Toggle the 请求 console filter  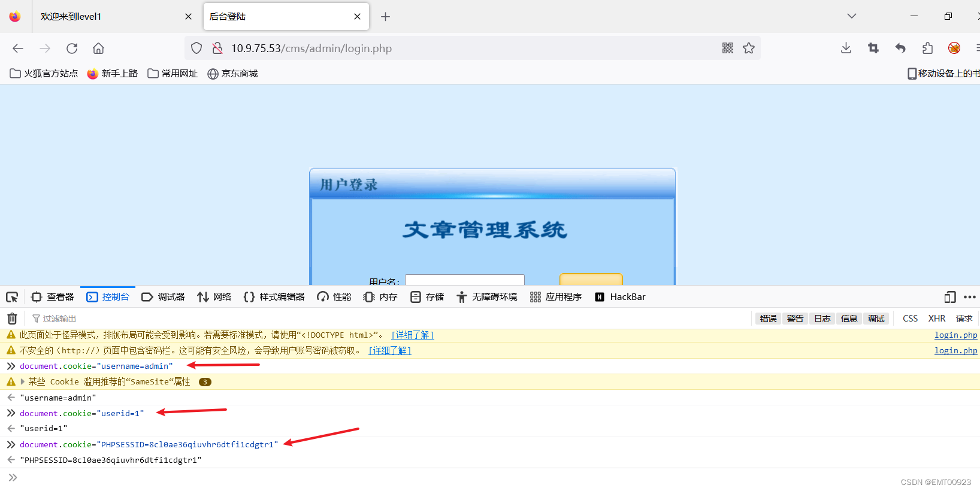pyautogui.click(x=964, y=319)
